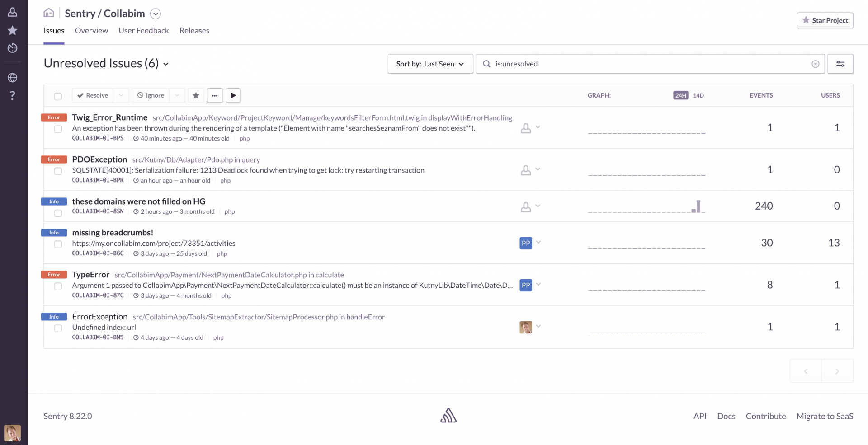This screenshot has width=868, height=445.
Task: Click PP assignee badge on TypeError issue
Action: click(526, 285)
